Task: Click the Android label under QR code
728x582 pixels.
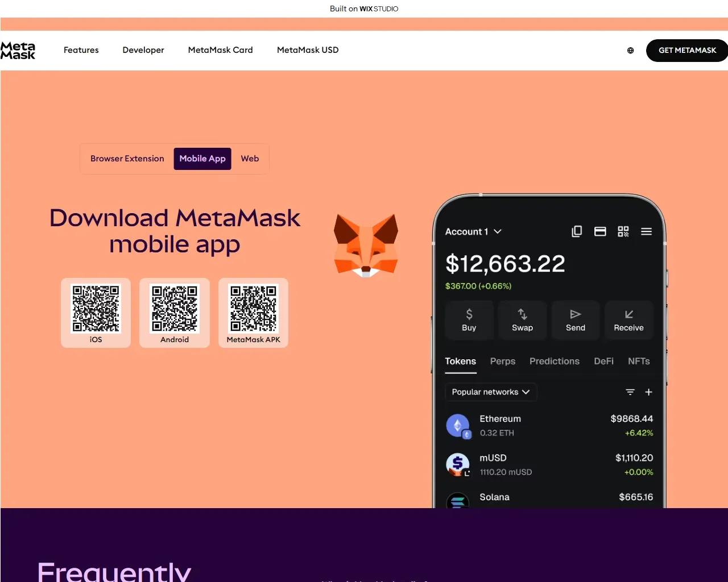Action: coord(175,339)
